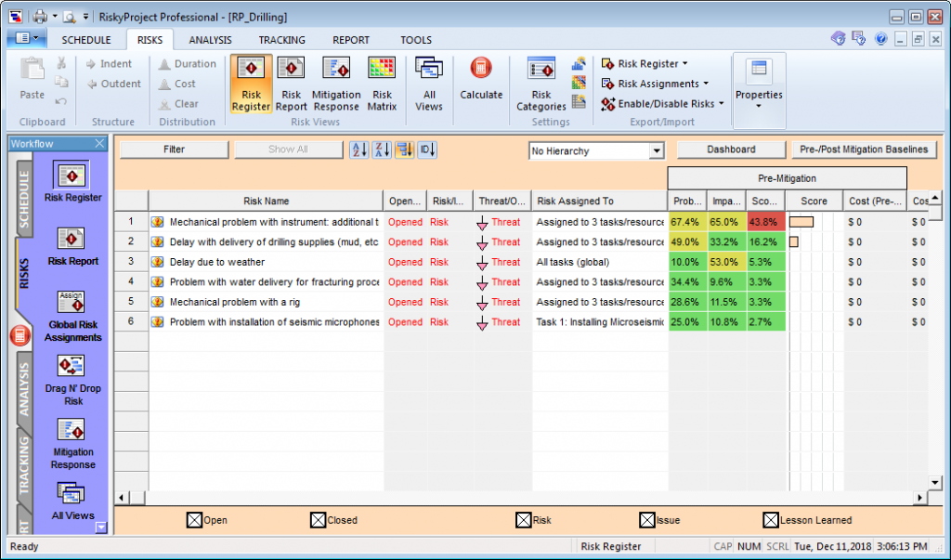Expand the quick access toolbar customize arrow
Image resolution: width=951 pixels, height=560 pixels.
(x=85, y=17)
